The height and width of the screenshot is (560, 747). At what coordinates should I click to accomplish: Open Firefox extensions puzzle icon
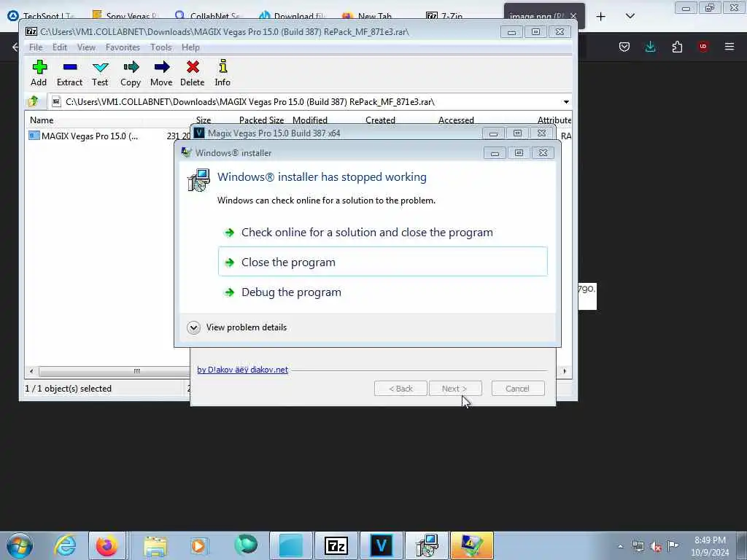click(x=677, y=46)
